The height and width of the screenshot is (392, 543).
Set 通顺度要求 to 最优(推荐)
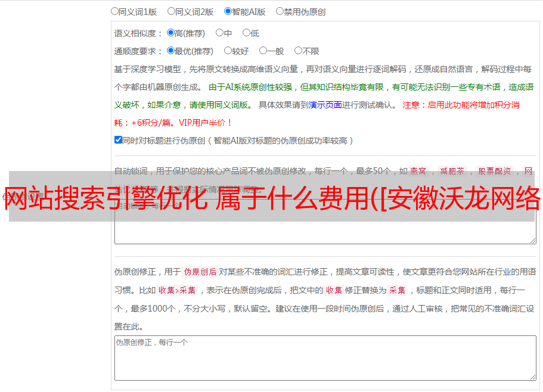coord(170,51)
